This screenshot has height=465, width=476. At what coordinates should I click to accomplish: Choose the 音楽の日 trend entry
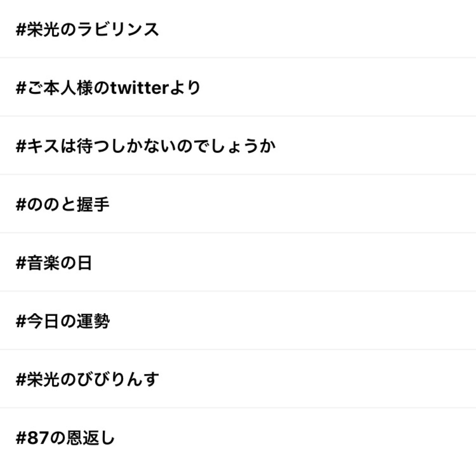click(x=54, y=263)
